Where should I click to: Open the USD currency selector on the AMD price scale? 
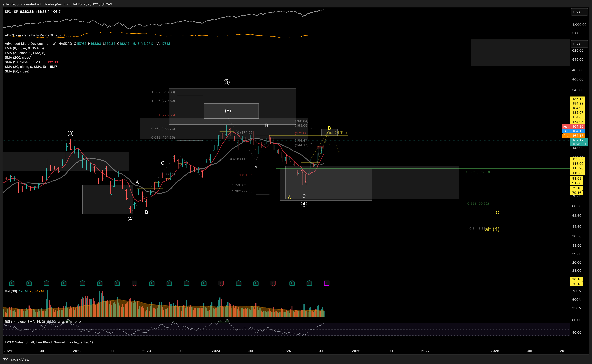(579, 44)
